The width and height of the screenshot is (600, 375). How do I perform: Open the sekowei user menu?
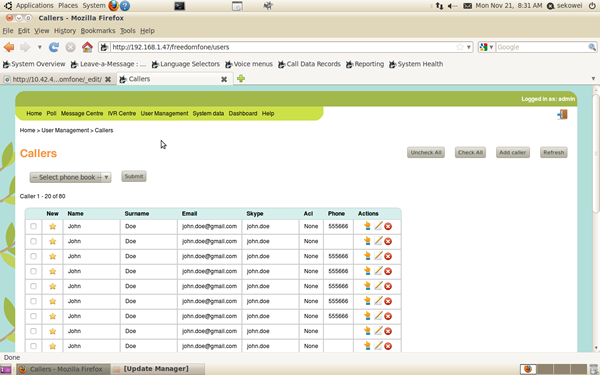565,6
